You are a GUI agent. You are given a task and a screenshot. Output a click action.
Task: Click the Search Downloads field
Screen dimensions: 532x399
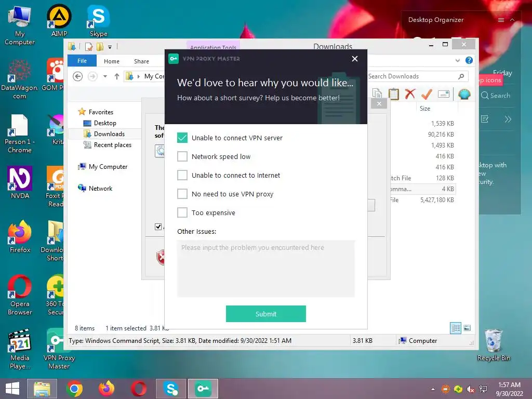(417, 76)
